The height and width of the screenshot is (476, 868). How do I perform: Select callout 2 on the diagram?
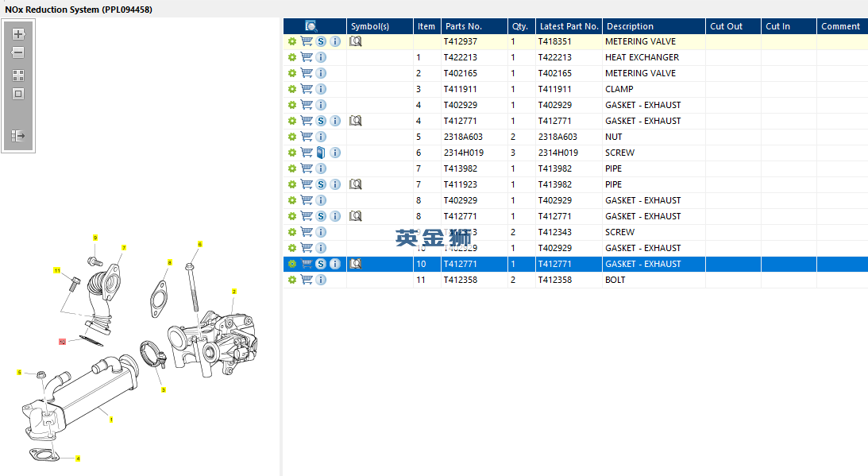(x=234, y=291)
